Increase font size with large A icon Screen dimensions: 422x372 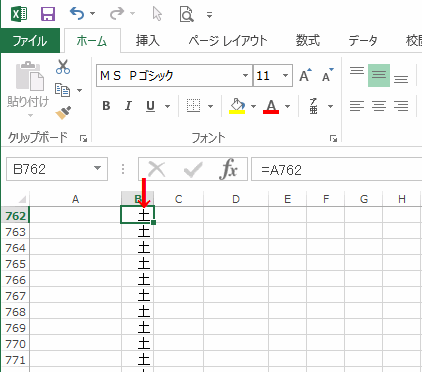point(305,75)
